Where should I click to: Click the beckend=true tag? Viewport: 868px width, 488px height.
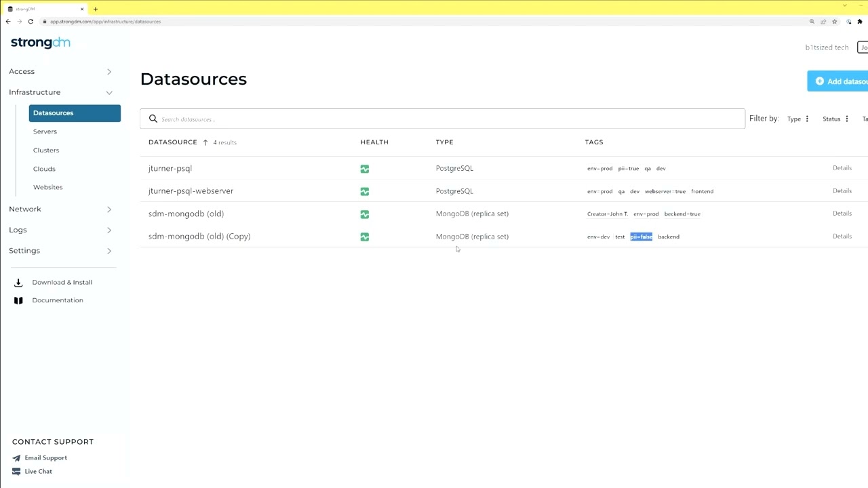pyautogui.click(x=682, y=214)
